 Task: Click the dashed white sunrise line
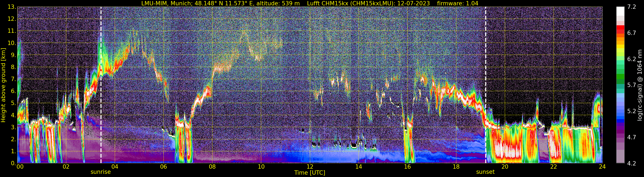click(101, 85)
